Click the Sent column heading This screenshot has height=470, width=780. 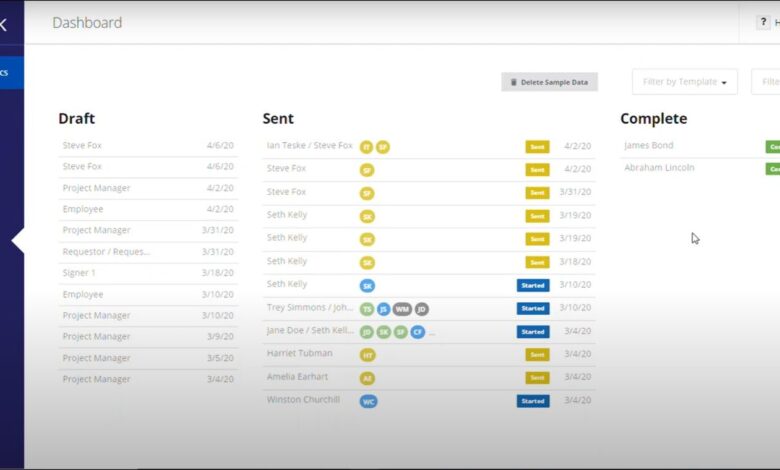point(278,118)
